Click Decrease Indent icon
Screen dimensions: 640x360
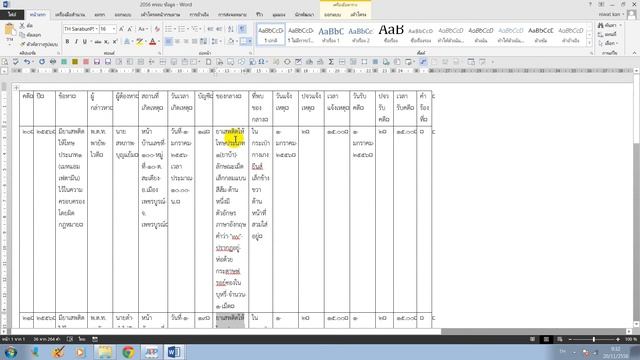[210, 29]
